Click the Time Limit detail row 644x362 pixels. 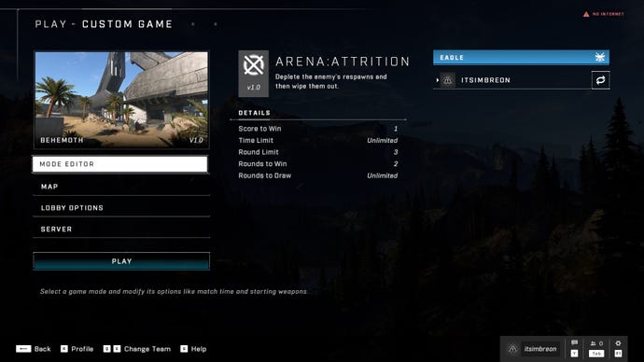click(318, 140)
